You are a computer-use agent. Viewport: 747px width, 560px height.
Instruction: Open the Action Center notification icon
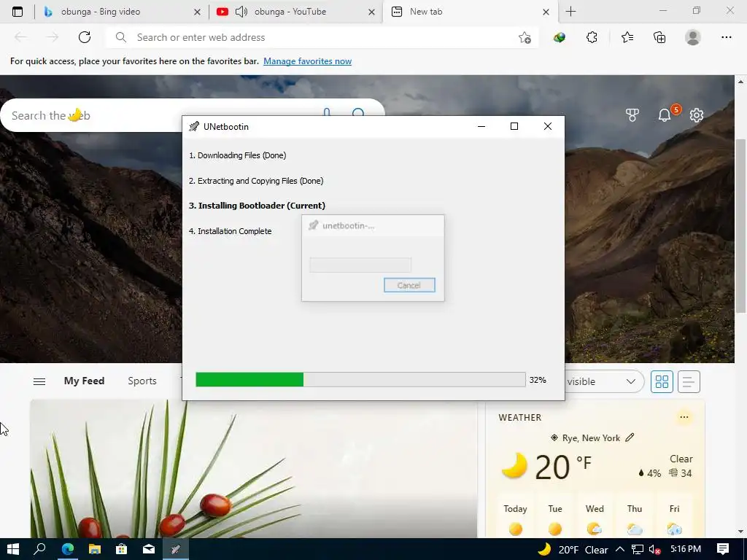(x=723, y=549)
